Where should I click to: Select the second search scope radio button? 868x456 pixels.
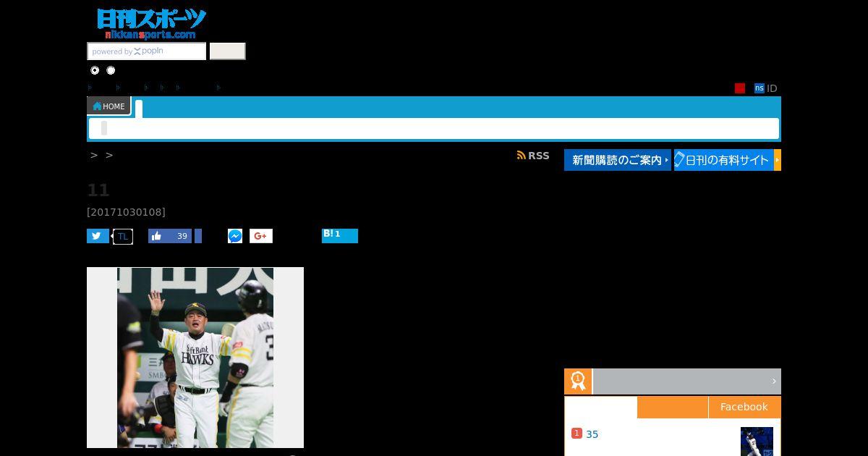pos(111,70)
